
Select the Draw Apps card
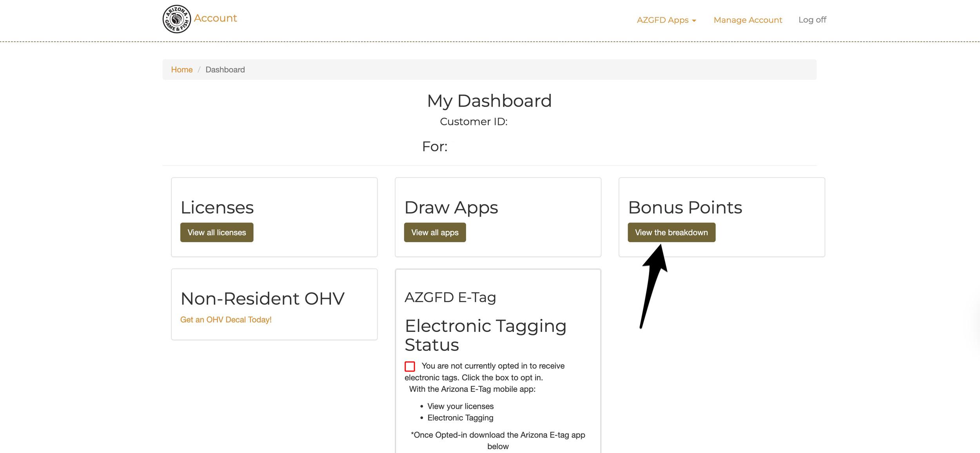point(451,207)
